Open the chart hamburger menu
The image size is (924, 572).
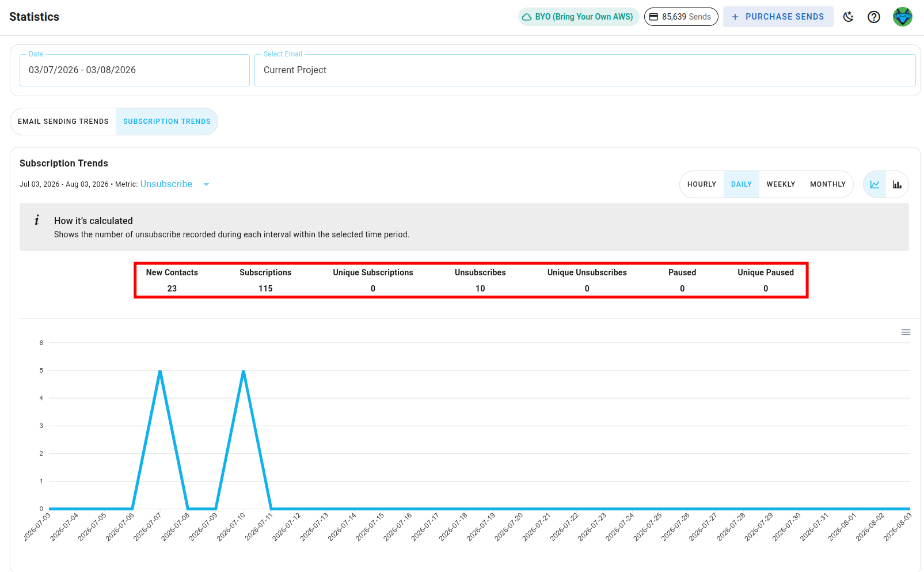click(x=906, y=332)
